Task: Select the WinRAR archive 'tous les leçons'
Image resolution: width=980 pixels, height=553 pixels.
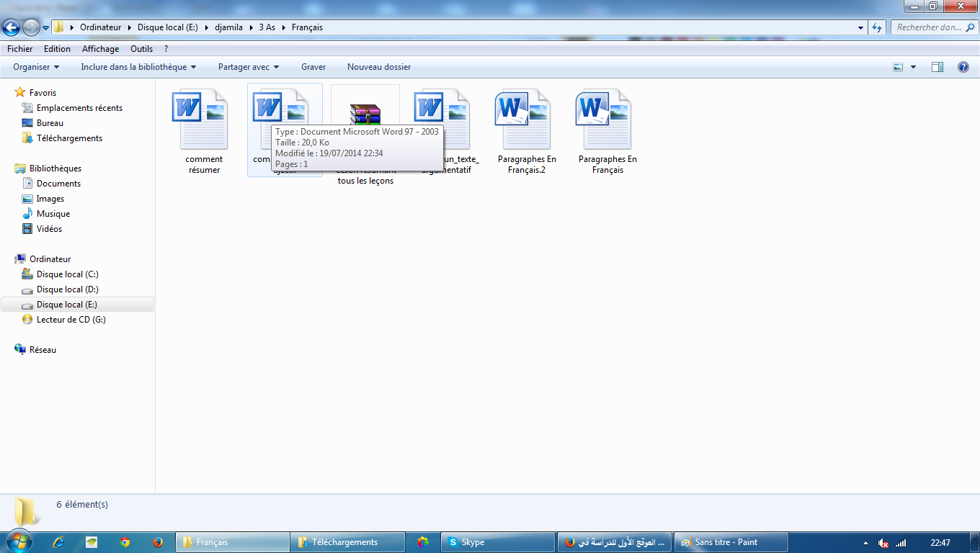Action: (365, 115)
